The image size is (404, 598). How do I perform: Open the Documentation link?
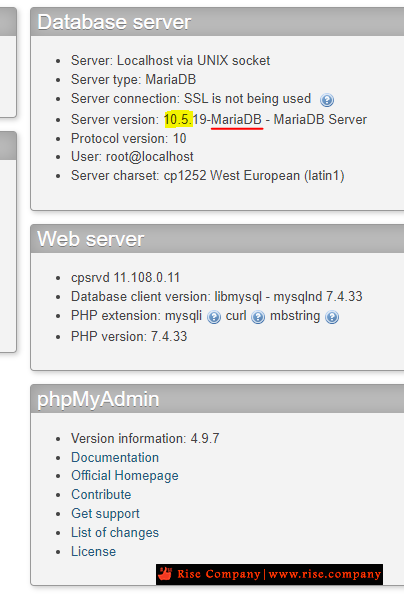[115, 457]
